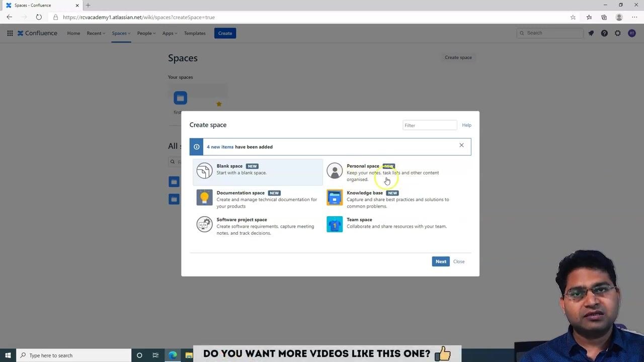Open the Confluence settings gear
Viewport: 644px width, 362px height.
[618, 33]
